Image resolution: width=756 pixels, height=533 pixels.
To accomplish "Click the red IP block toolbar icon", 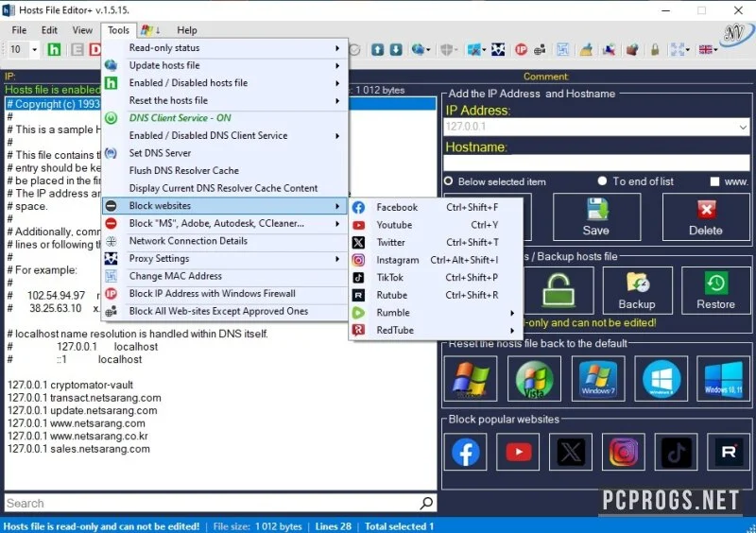I will pyautogui.click(x=522, y=49).
